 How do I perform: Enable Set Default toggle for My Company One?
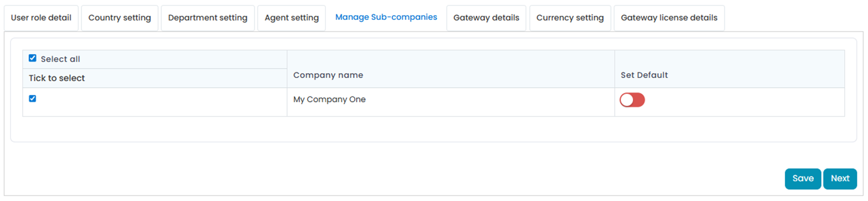click(x=632, y=100)
